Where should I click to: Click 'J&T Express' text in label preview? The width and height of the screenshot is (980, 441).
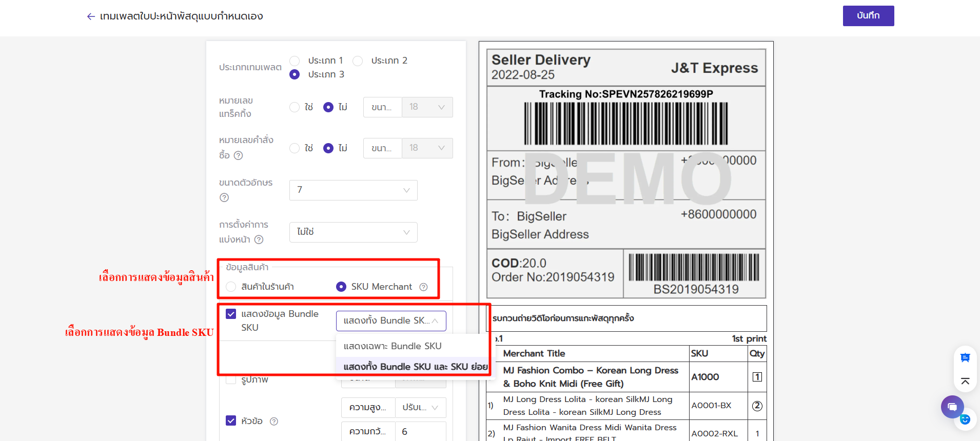click(x=714, y=68)
